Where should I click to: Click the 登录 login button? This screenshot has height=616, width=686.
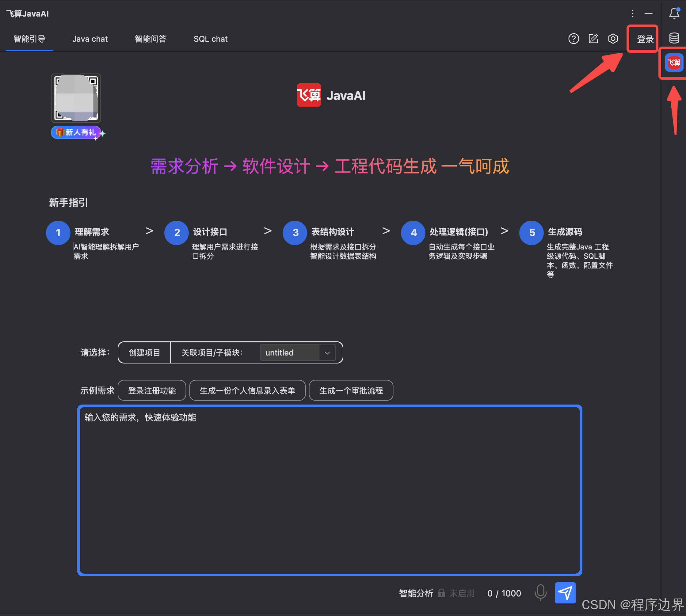[x=645, y=39]
